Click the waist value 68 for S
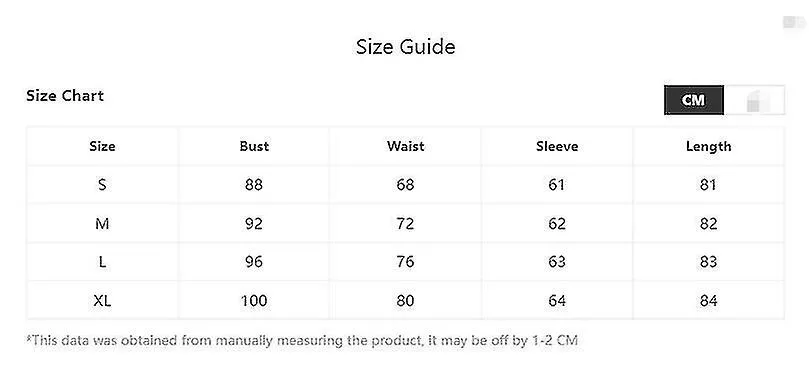Screen dimensions: 809x367 [406, 185]
